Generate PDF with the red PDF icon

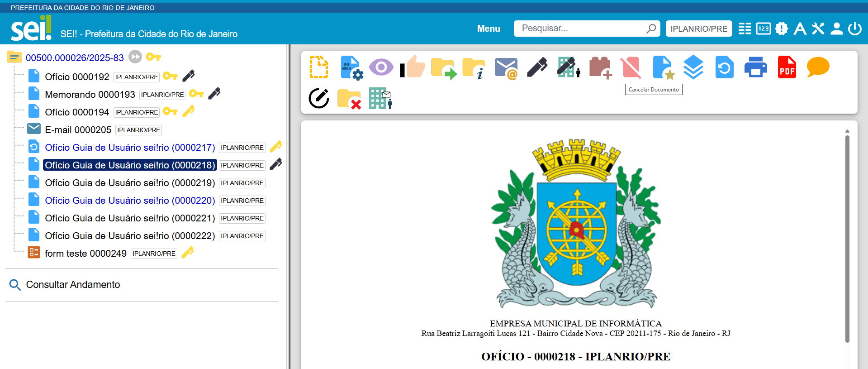[x=787, y=67]
